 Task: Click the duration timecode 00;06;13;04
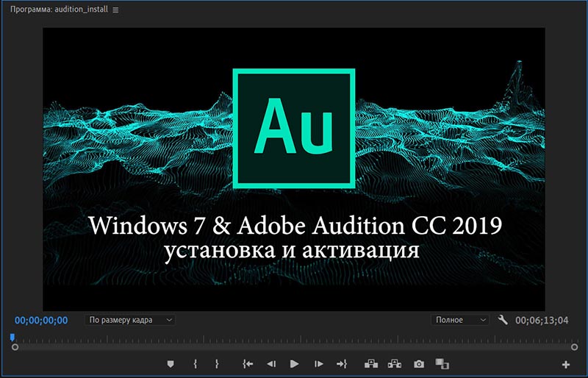[542, 320]
